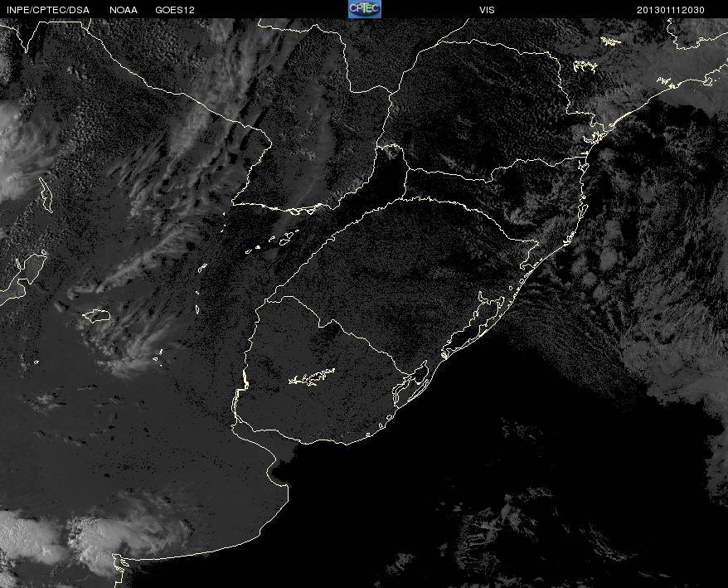Image resolution: width=728 pixels, height=588 pixels.
Task: Select the VIS channel label
Action: [487, 9]
